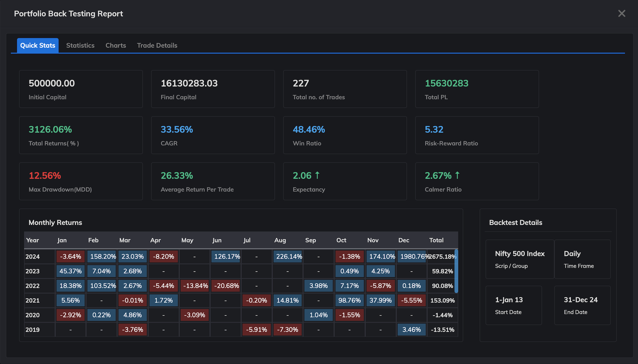The width and height of the screenshot is (638, 364).
Task: Click the Total PL 15630283 card
Action: [477, 89]
